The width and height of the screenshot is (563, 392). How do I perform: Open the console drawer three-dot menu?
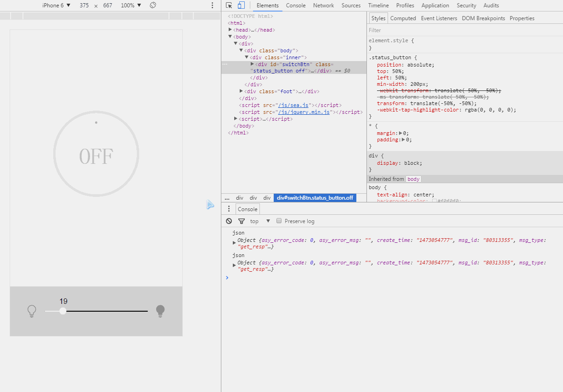(x=229, y=209)
